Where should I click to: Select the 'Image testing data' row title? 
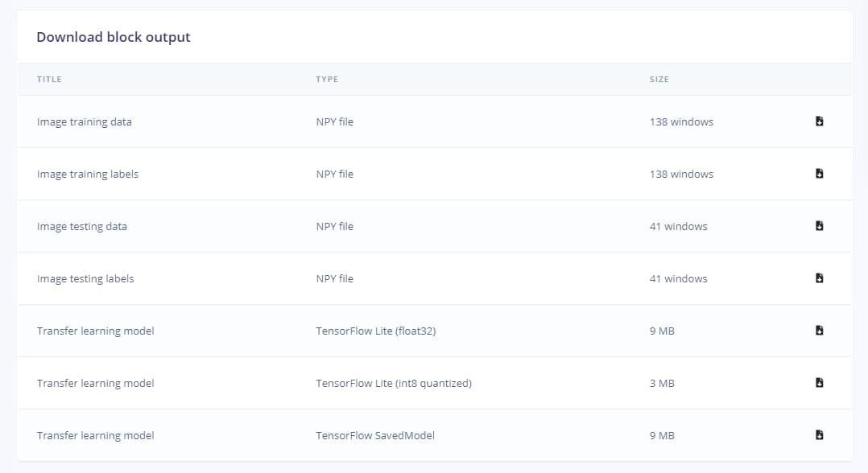(81, 227)
